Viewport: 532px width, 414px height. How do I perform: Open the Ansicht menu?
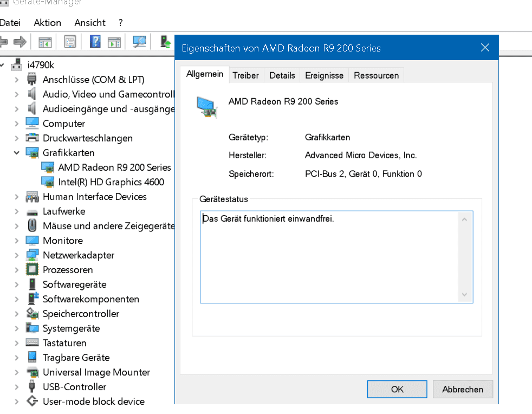[x=90, y=23]
